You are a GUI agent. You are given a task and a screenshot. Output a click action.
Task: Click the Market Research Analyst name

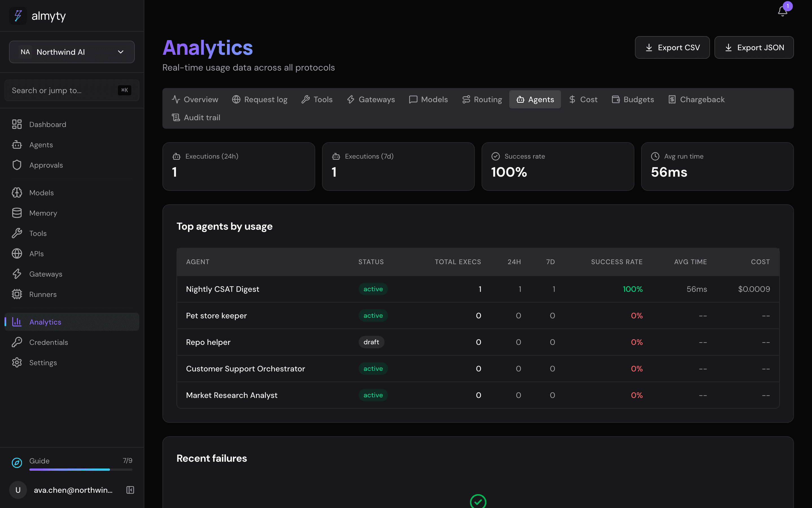click(232, 395)
